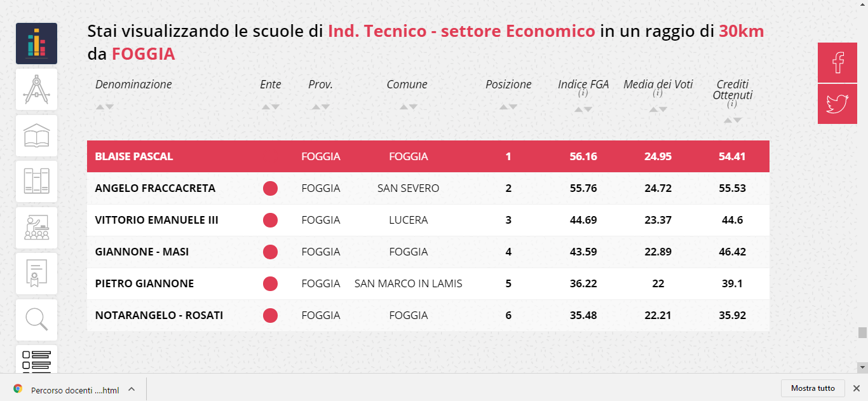The height and width of the screenshot is (401, 868).
Task: Click the red Ente dot for Angelo Fraccacreta
Action: 270,188
